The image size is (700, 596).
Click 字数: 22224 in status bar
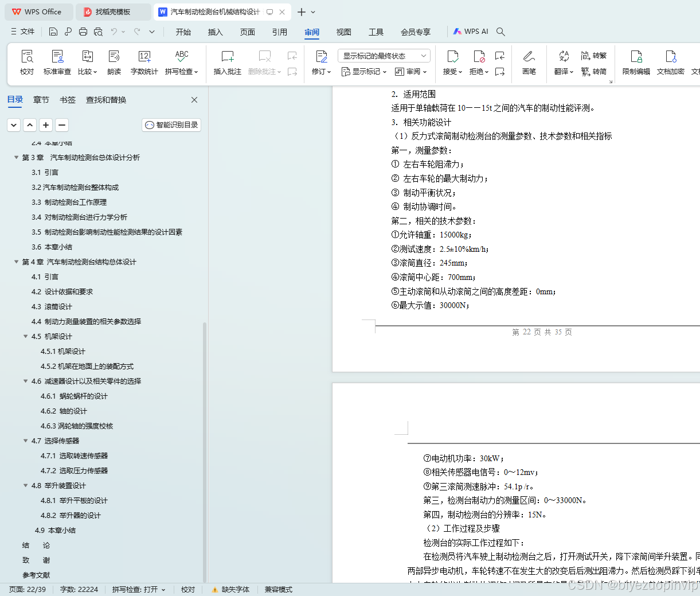pos(79,589)
